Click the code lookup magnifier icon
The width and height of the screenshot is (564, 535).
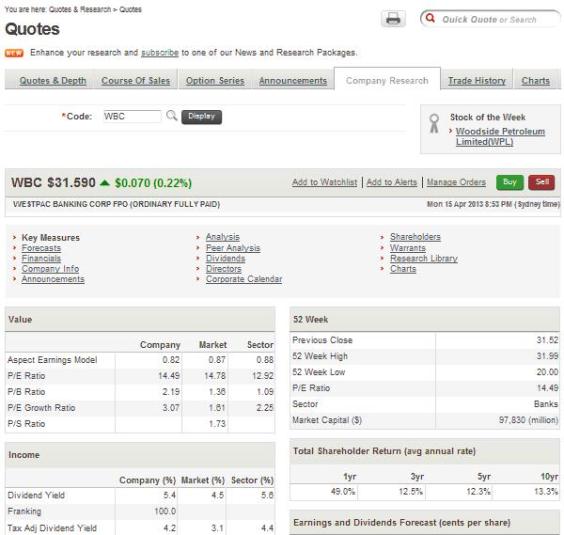[x=172, y=115]
